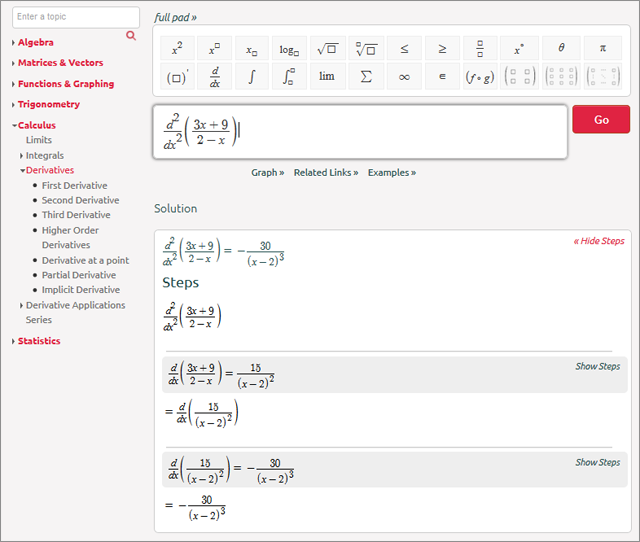The height and width of the screenshot is (542, 640).
Task: Click the Steps heading text
Action: [x=180, y=283]
